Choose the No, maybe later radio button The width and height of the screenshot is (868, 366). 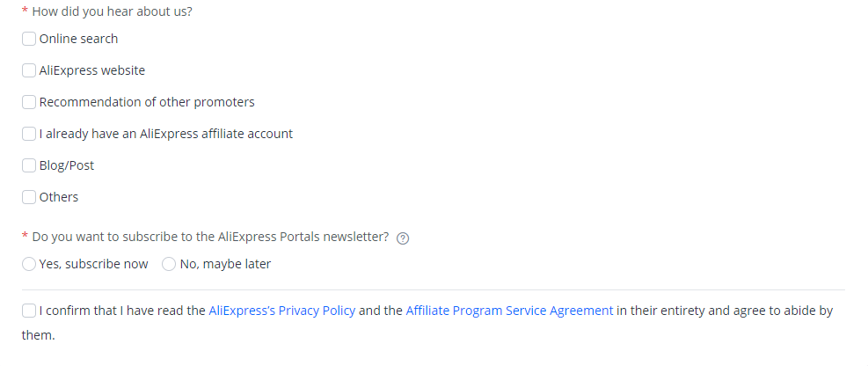(169, 264)
